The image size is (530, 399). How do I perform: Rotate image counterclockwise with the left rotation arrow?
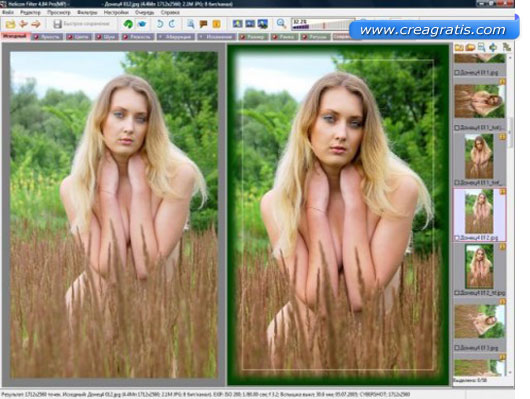[160, 24]
